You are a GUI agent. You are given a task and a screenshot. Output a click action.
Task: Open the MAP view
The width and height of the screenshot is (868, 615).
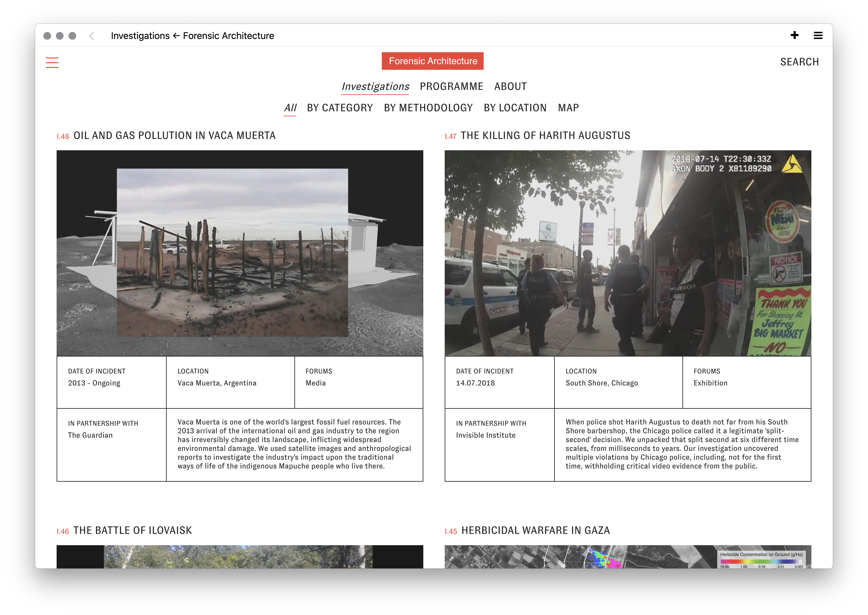point(568,108)
